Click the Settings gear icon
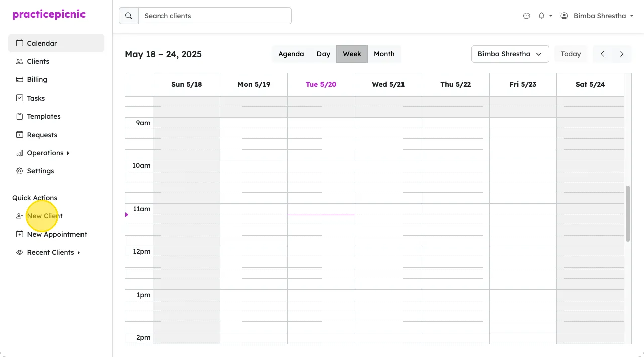 click(x=20, y=171)
